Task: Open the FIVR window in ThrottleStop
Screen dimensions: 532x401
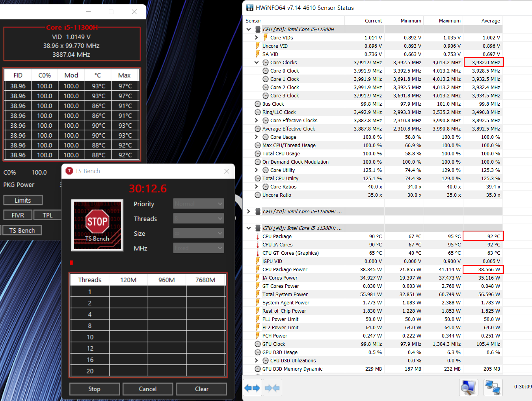Action: (18, 215)
